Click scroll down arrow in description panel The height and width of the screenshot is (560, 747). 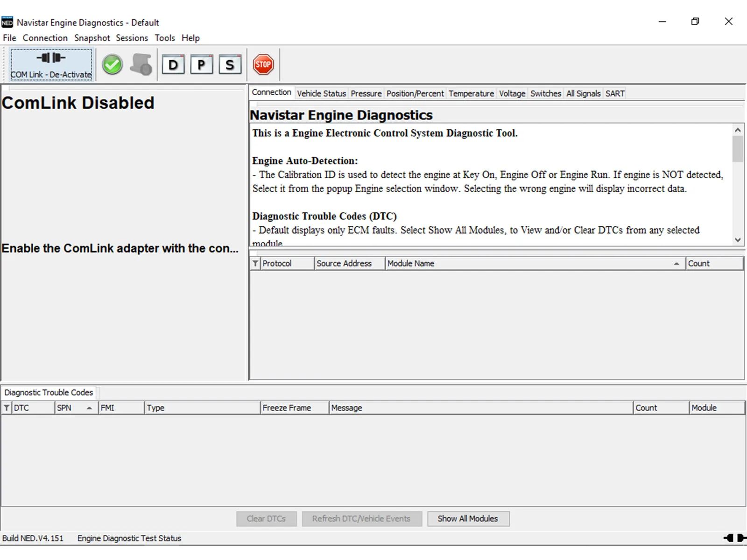(x=738, y=240)
